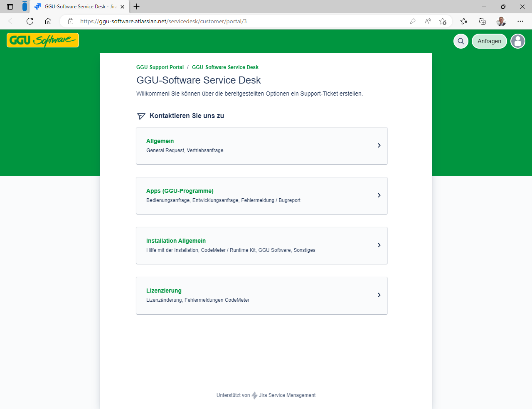Click the GGU Software logo

tap(43, 40)
